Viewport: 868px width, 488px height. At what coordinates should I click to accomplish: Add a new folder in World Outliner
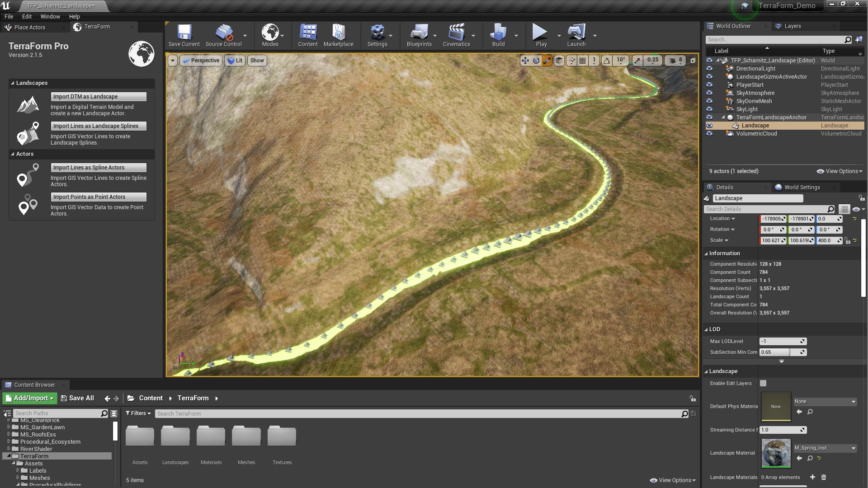(859, 40)
